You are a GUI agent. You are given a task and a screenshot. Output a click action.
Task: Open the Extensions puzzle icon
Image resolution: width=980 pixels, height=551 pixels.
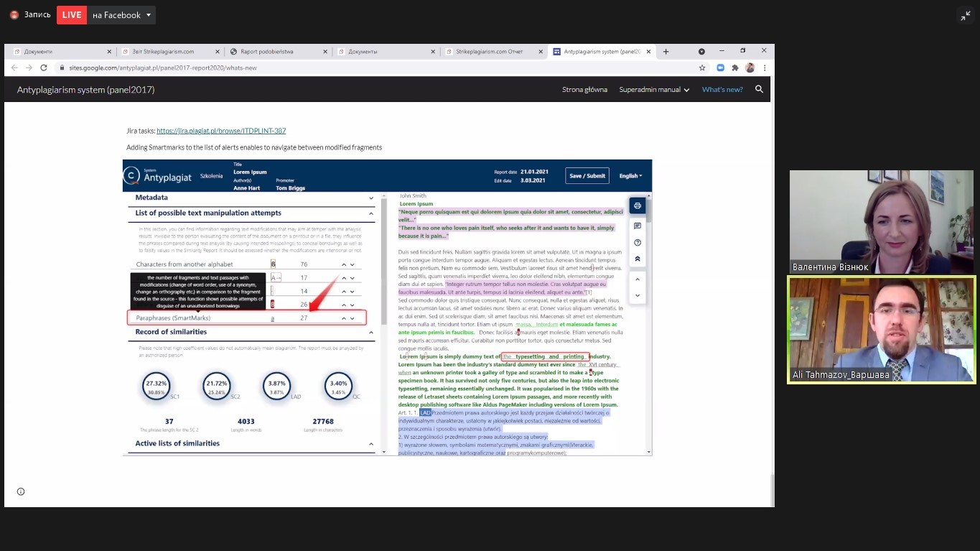734,68
